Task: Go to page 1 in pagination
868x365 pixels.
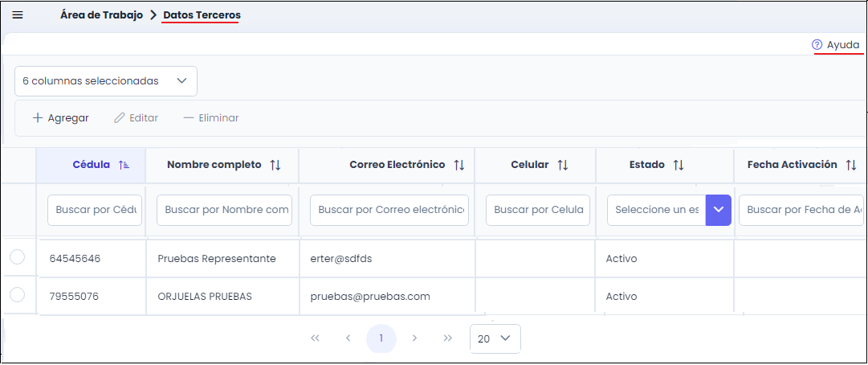Action: (x=381, y=338)
